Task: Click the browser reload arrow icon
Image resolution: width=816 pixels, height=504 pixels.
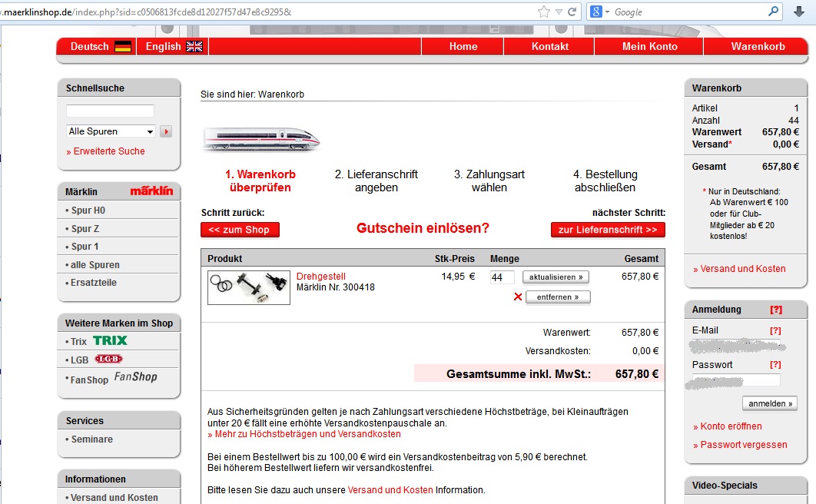Action: pyautogui.click(x=572, y=12)
